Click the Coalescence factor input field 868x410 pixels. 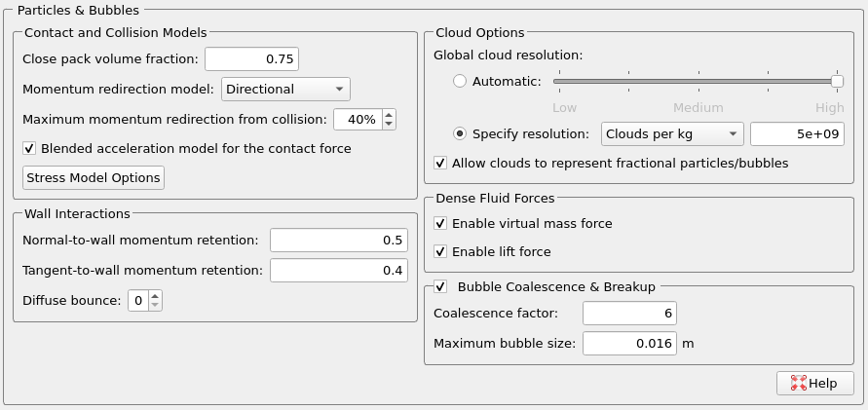[x=629, y=314]
